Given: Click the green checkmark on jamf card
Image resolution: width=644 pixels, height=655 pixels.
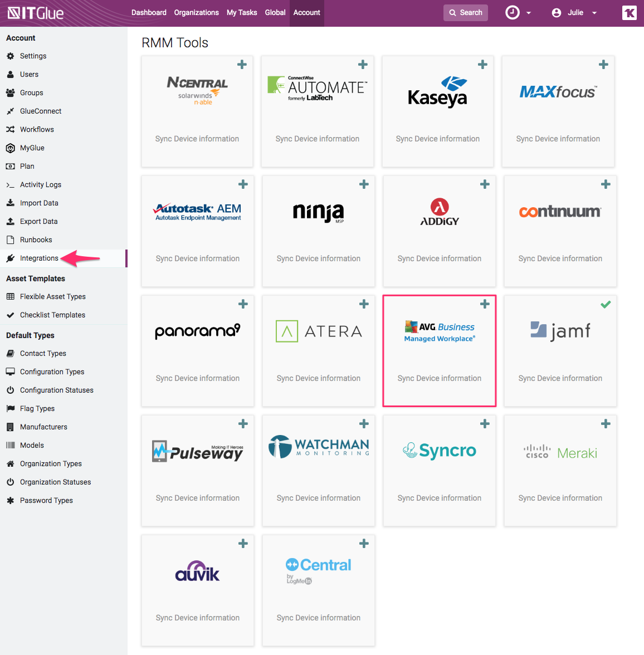Looking at the screenshot, I should click(606, 305).
